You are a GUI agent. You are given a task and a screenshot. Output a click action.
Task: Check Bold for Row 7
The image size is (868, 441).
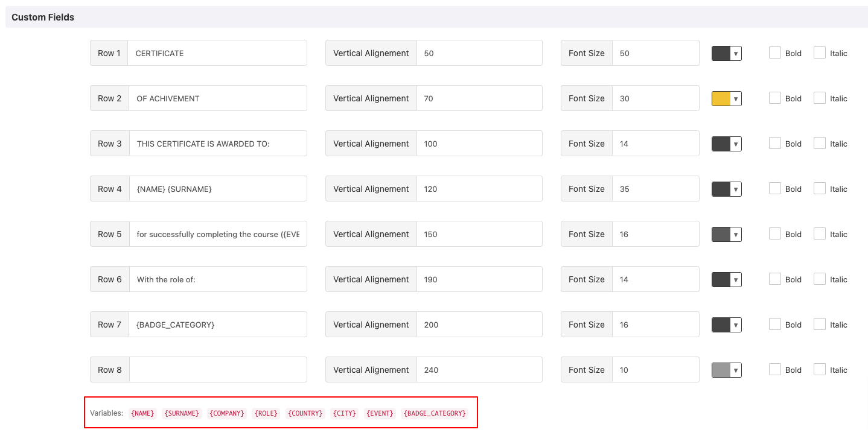click(775, 324)
